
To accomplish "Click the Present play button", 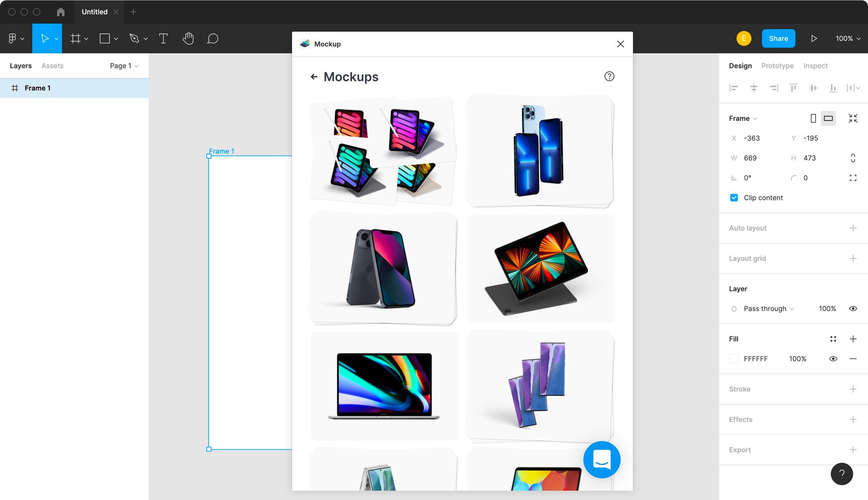I will point(814,39).
